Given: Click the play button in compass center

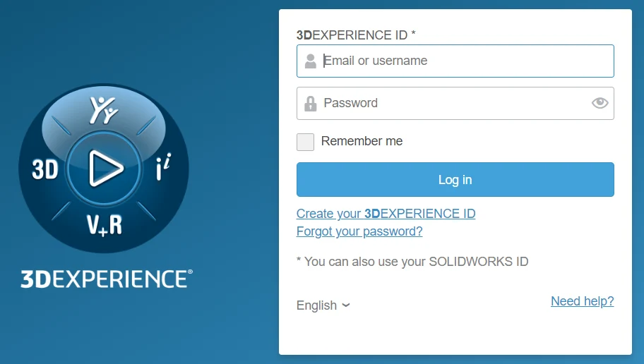Looking at the screenshot, I should (x=105, y=169).
